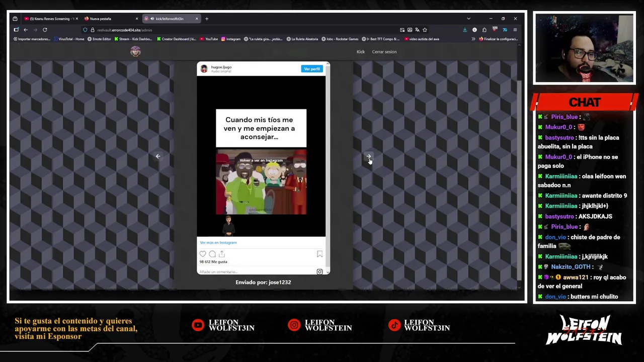Image resolution: width=644 pixels, height=362 pixels.
Task: Like the Instagram post with the heart icon
Action: (203, 254)
